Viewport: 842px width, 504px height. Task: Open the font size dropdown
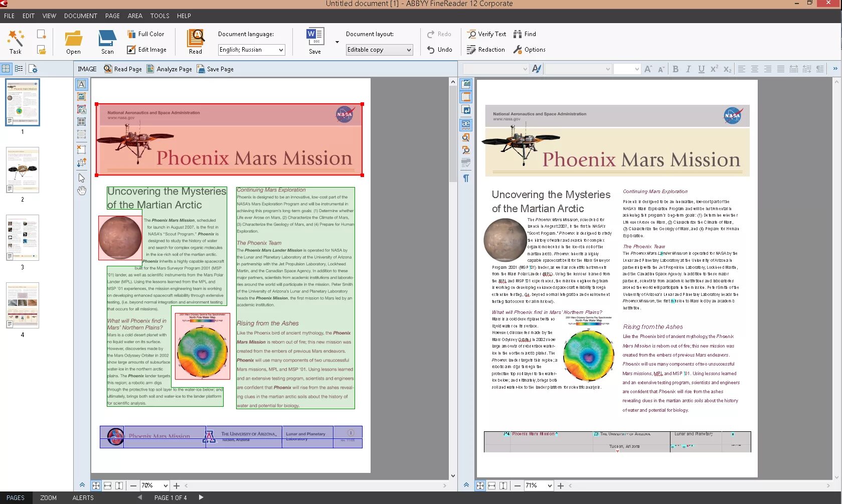(x=627, y=69)
